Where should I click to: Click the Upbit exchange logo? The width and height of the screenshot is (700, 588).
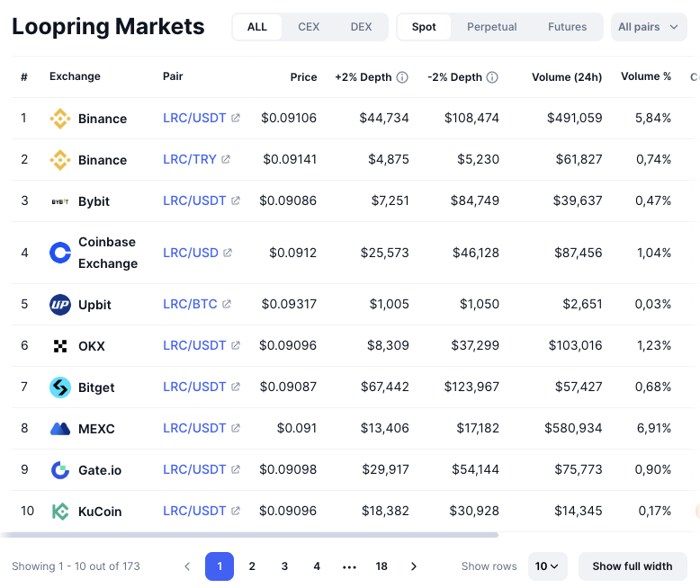pos(59,305)
